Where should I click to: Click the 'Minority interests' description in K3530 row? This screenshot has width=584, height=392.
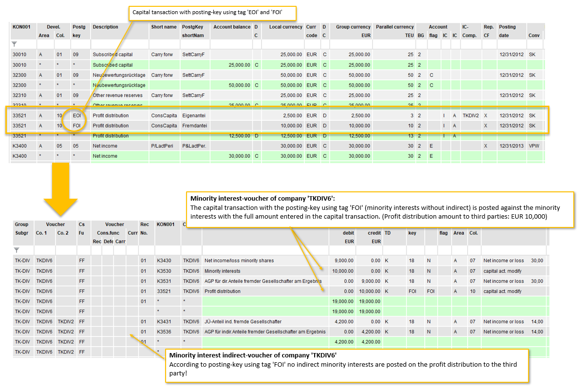222,271
